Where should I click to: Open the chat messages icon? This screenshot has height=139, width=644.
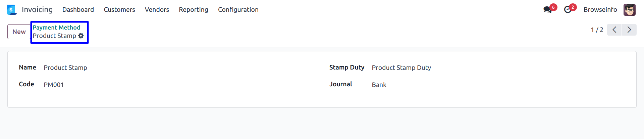548,10
